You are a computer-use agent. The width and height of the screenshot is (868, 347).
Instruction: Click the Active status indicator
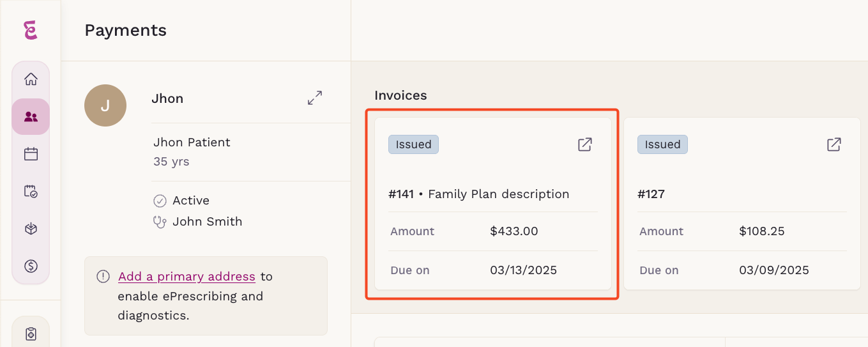tap(182, 201)
